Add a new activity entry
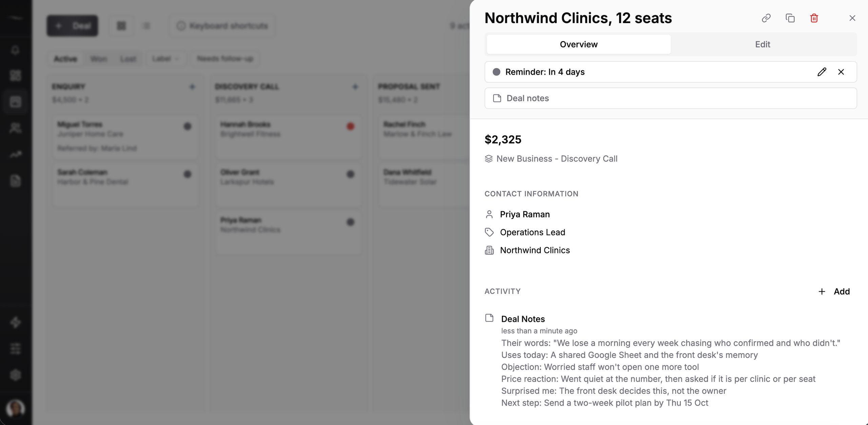Viewport: 868px width, 425px height. (x=834, y=291)
